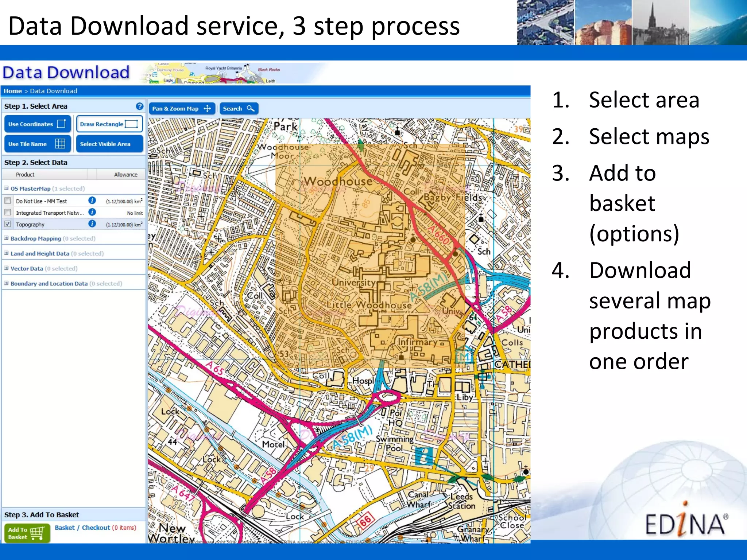The height and width of the screenshot is (560, 747).
Task: Show info for Integrated Transport Network
Action: 92,212
